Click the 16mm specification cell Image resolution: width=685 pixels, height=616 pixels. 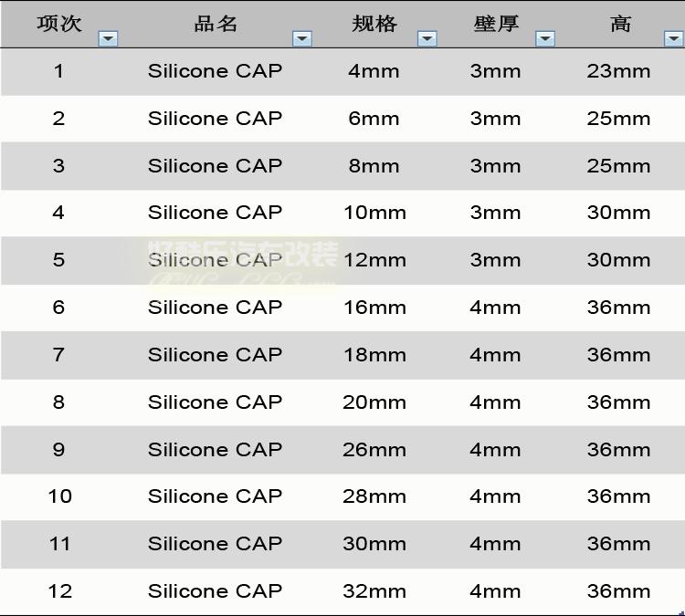pyautogui.click(x=374, y=308)
